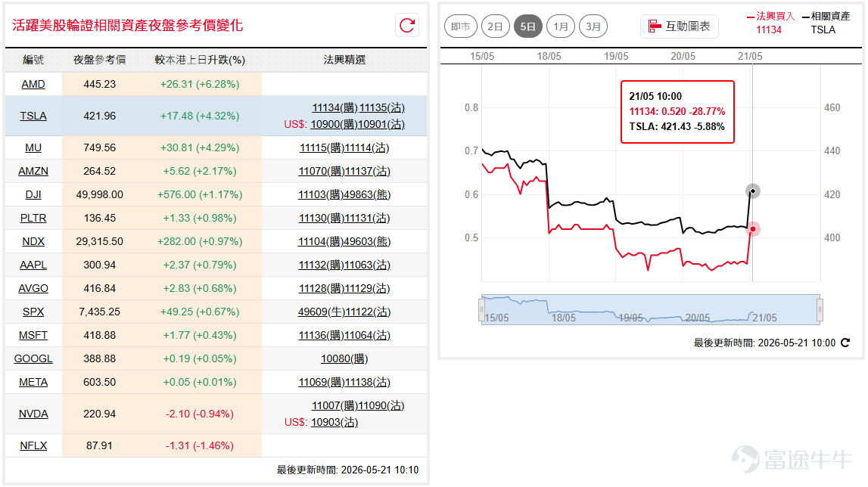Open AVGO call warrant 11128(購)

click(321, 288)
